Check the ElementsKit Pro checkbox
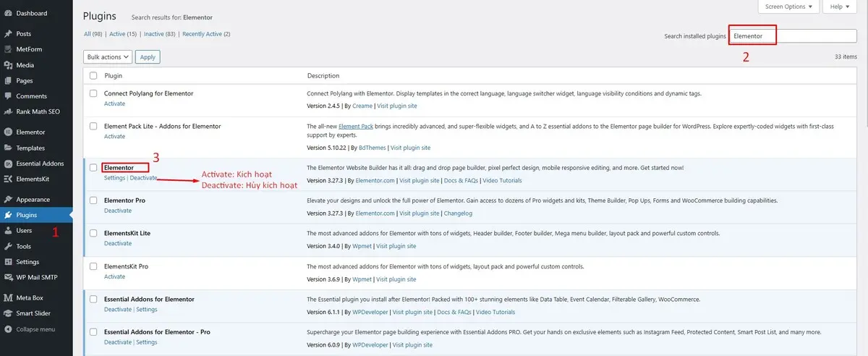Viewport: 868px width, 356px height. [x=93, y=266]
